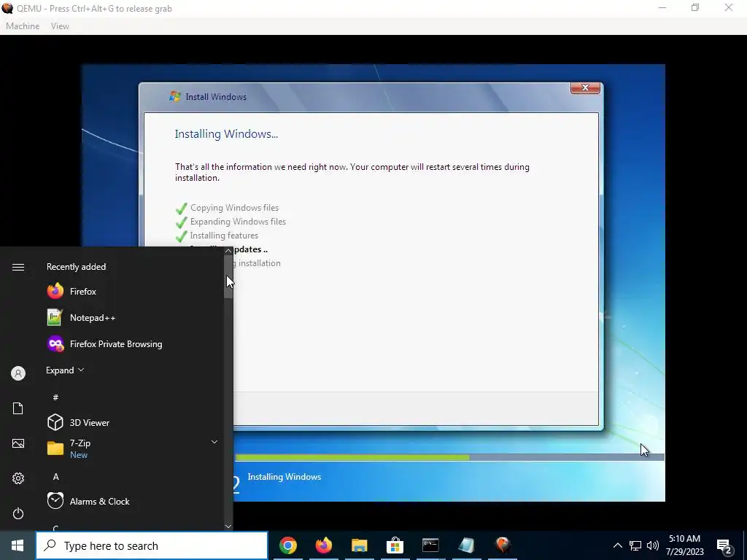The height and width of the screenshot is (560, 747).
Task: Open Pictures from Start sidebar
Action: coord(18,443)
